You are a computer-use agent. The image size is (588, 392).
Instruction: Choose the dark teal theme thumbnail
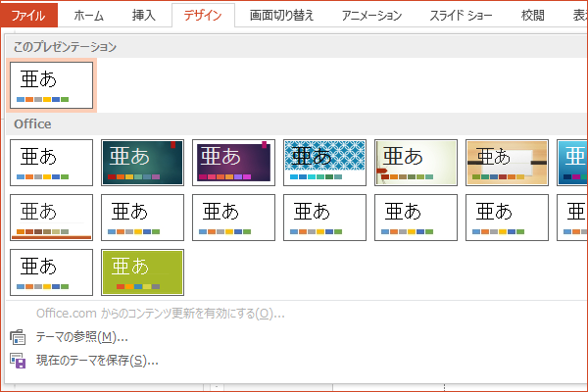pyautogui.click(x=142, y=163)
